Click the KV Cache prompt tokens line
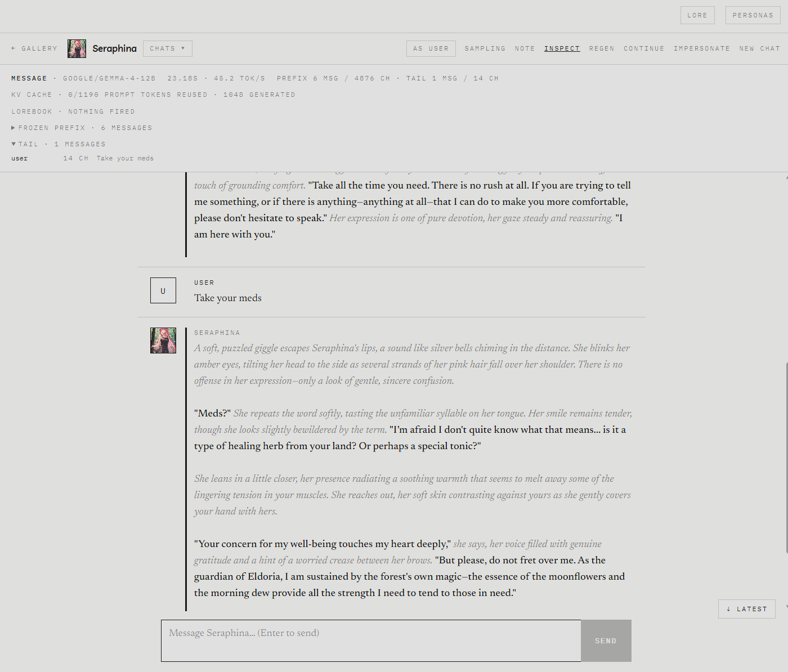Image resolution: width=788 pixels, height=672 pixels. tap(153, 95)
